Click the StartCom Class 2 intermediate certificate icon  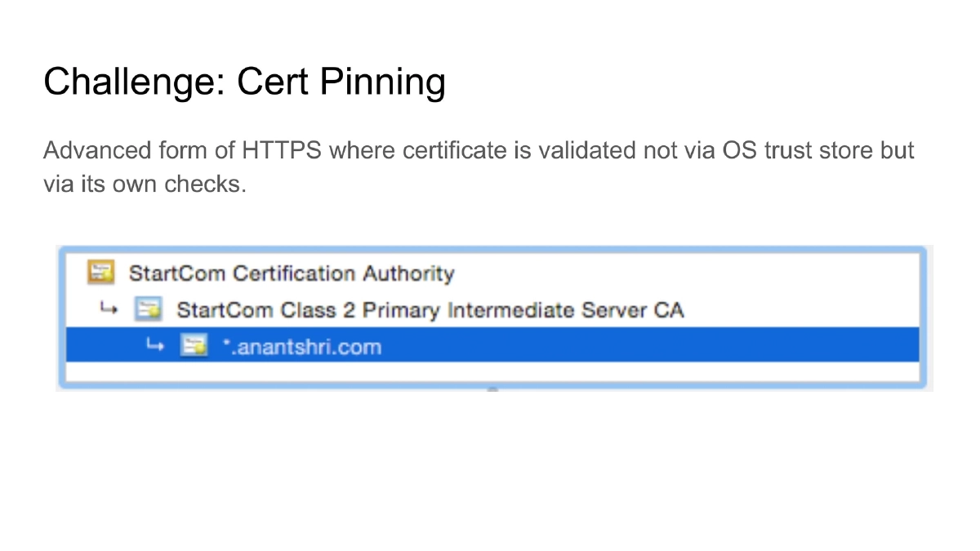point(148,310)
